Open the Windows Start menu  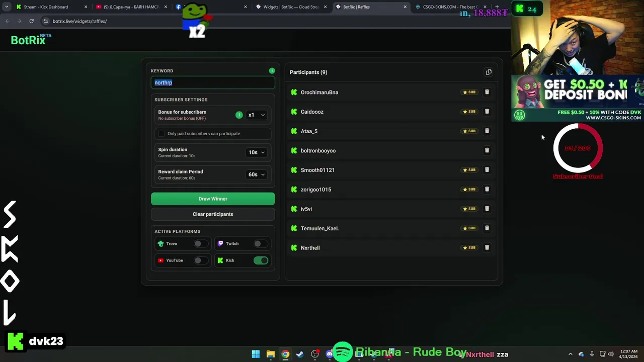click(256, 354)
